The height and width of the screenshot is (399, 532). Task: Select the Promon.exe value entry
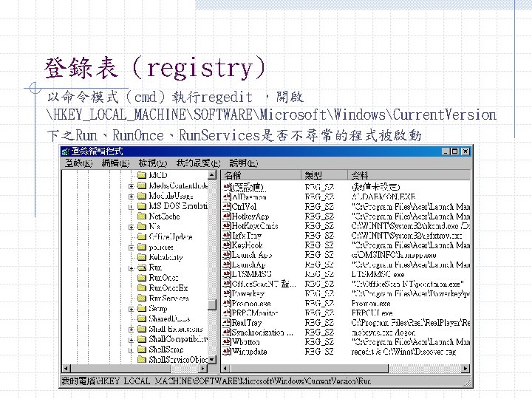coord(251,303)
